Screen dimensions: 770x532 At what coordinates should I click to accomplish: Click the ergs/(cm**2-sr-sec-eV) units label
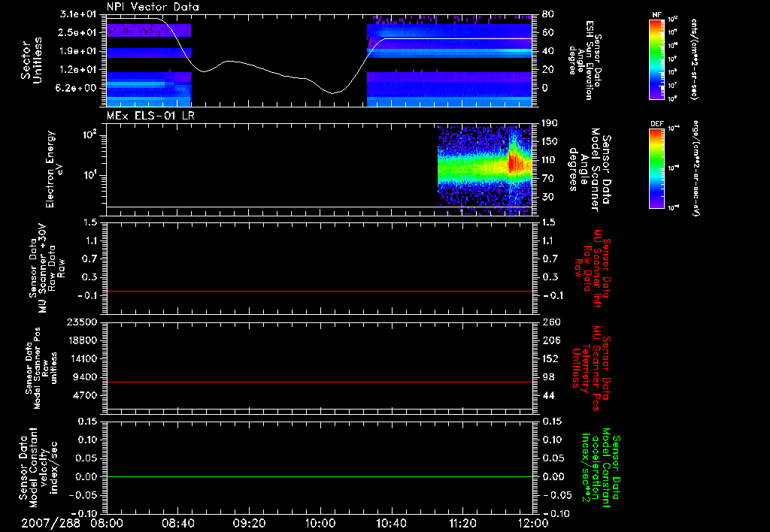click(x=696, y=168)
